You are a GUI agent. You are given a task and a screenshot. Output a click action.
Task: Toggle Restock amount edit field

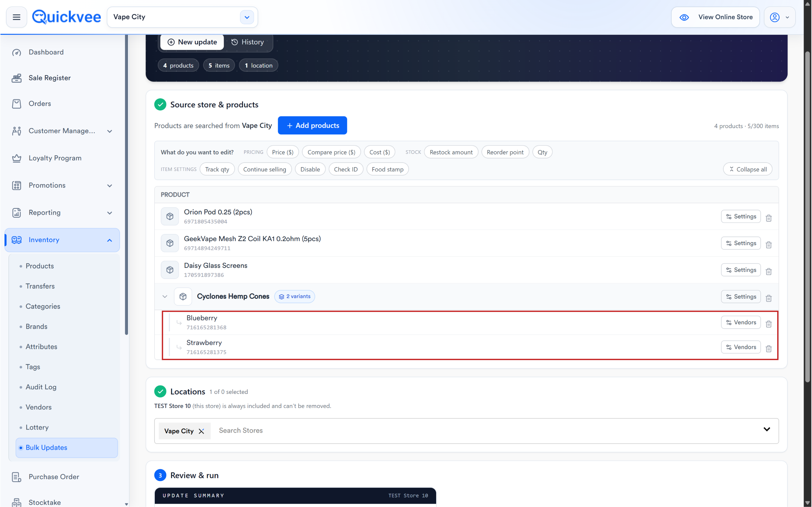451,152
